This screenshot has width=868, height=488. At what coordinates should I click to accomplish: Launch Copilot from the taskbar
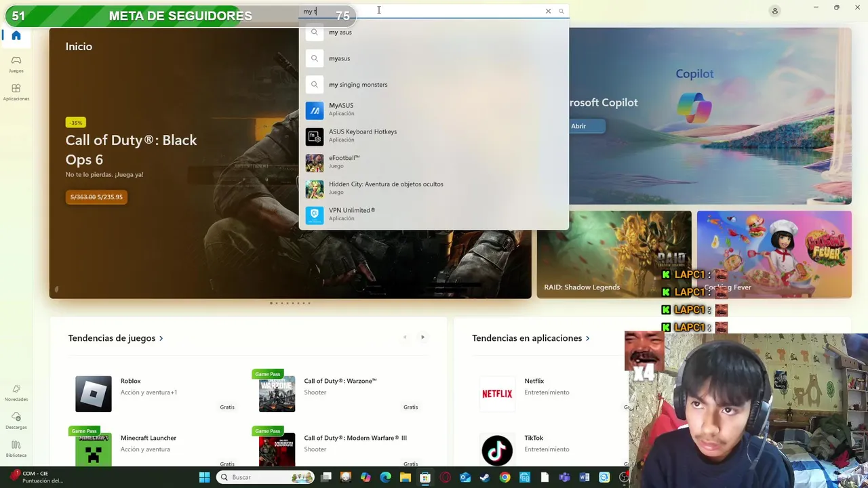tap(366, 477)
